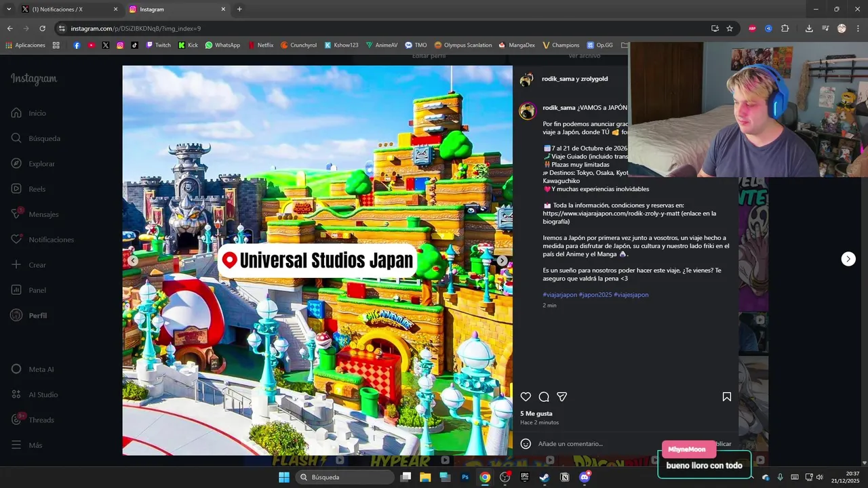Open rodik_sama profile from the post header
This screenshot has height=488, width=868.
[558, 79]
